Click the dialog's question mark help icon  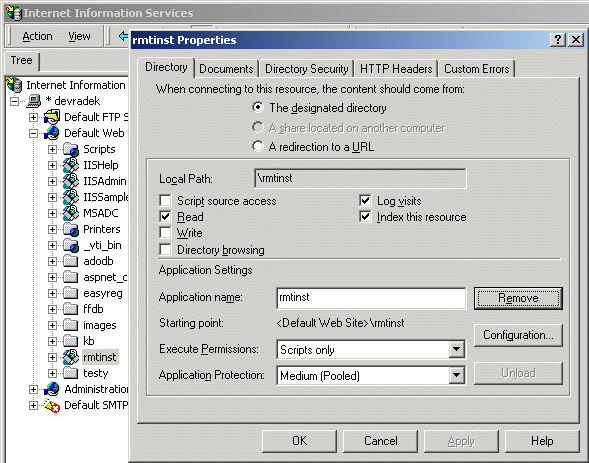[x=558, y=39]
